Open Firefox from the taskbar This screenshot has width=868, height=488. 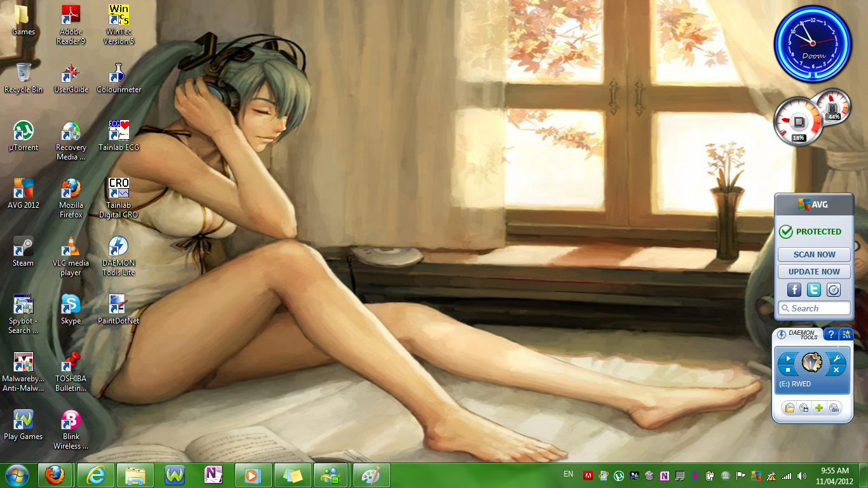[55, 475]
